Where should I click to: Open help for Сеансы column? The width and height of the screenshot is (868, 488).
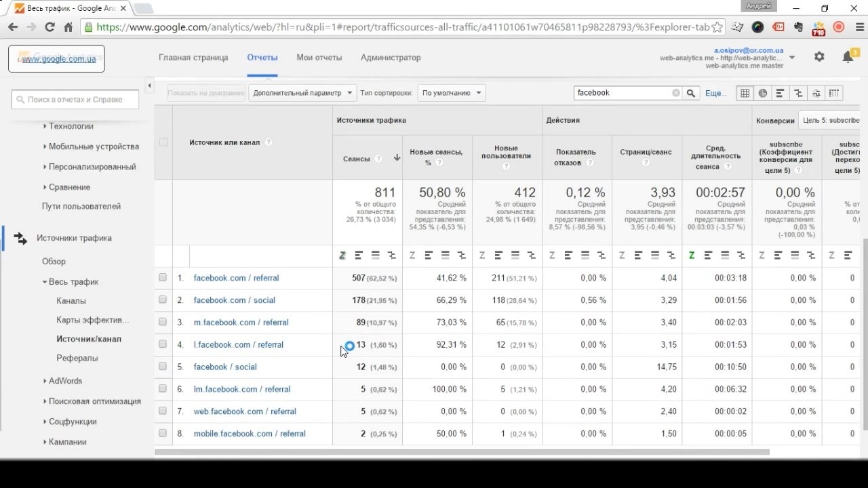click(378, 159)
